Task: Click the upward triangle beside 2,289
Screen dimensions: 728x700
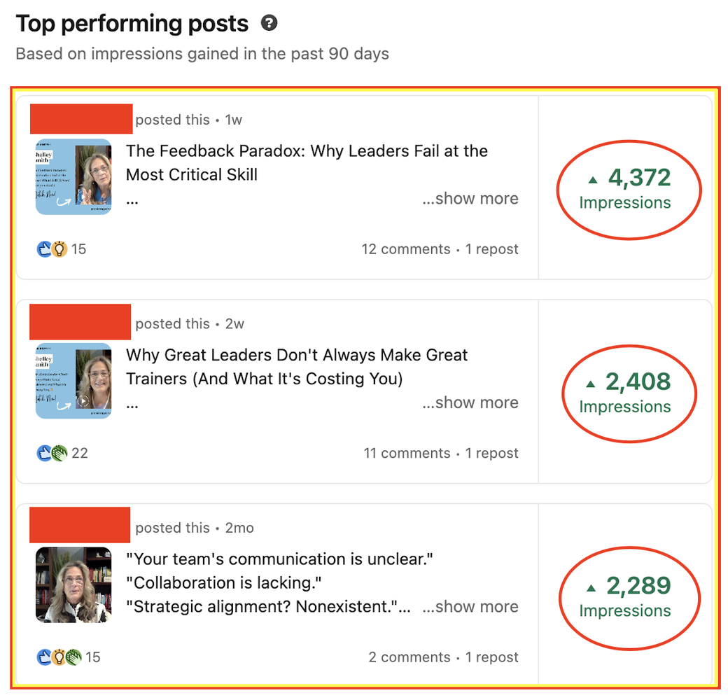Action: pos(591,588)
